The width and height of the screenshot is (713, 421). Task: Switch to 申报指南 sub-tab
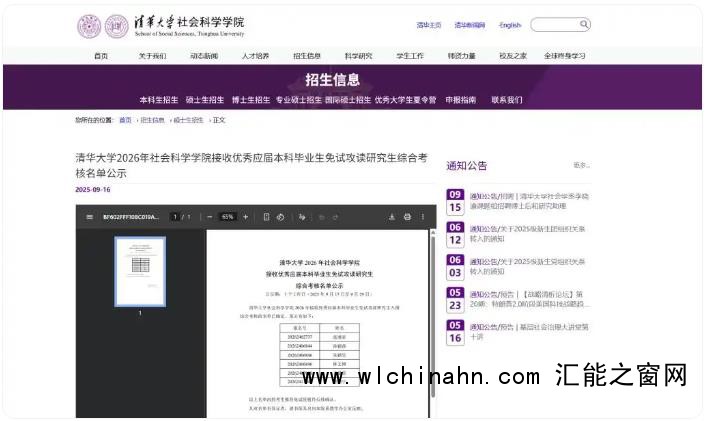(461, 100)
